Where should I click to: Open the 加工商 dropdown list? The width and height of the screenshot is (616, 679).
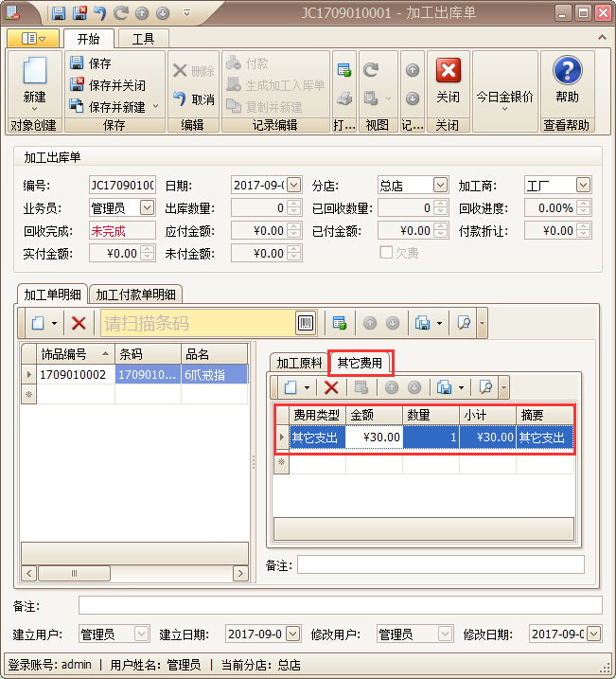[x=583, y=185]
